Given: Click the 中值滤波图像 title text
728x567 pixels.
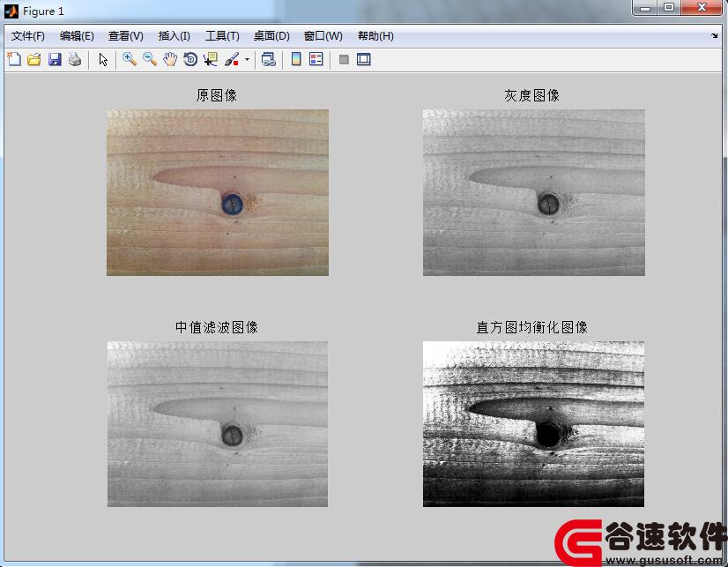Looking at the screenshot, I should [216, 327].
